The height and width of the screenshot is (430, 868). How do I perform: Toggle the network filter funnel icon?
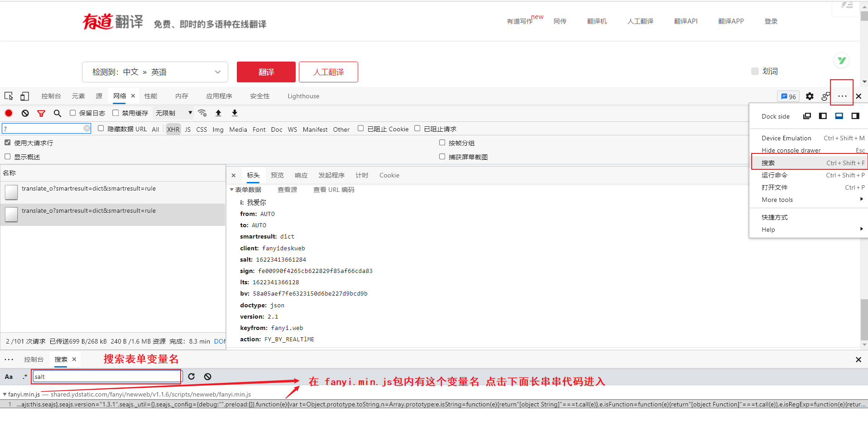click(x=41, y=113)
